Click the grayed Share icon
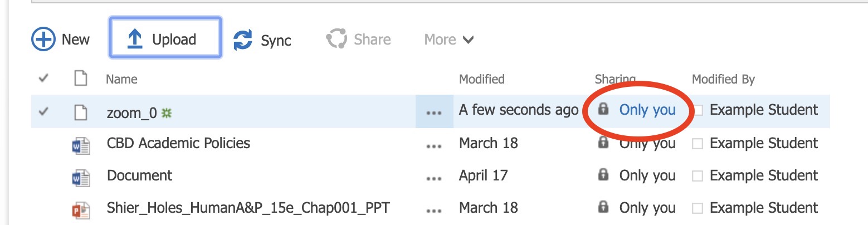Viewport: 868px width, 225px height. tap(336, 40)
